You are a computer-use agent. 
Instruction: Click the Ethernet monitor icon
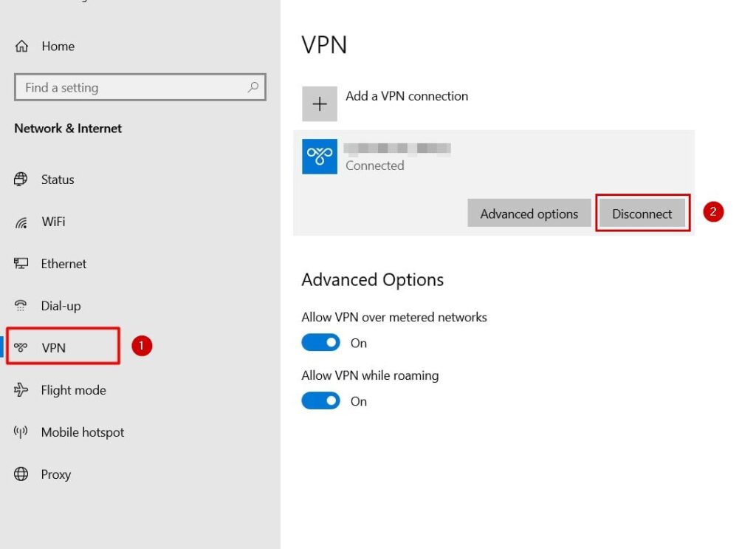(x=21, y=264)
